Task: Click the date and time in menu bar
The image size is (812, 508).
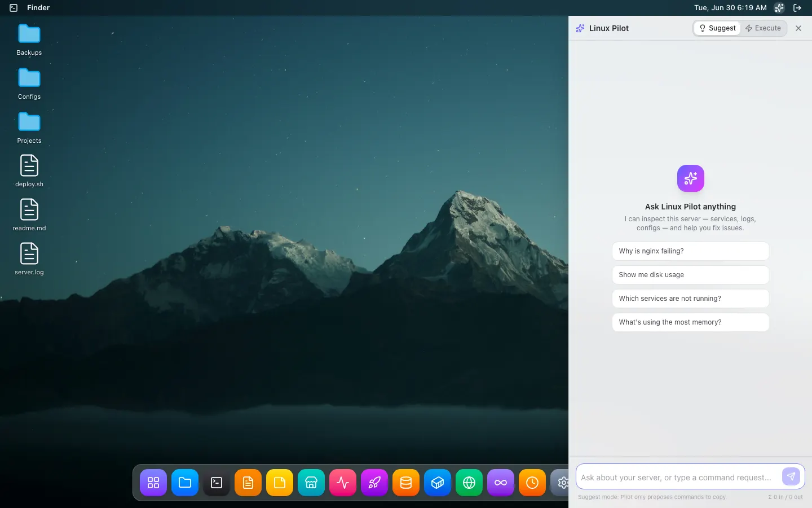Action: (730, 8)
